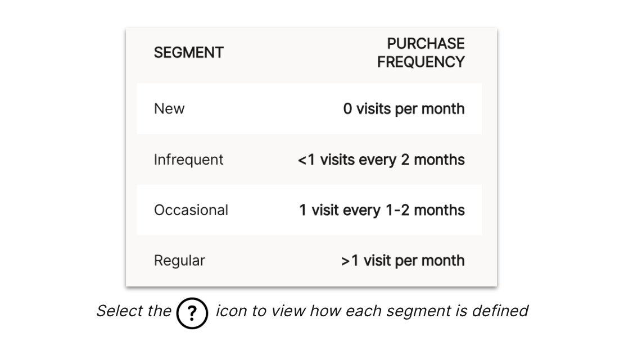
Task: Click the '>1 visit per month' value
Action: (403, 261)
